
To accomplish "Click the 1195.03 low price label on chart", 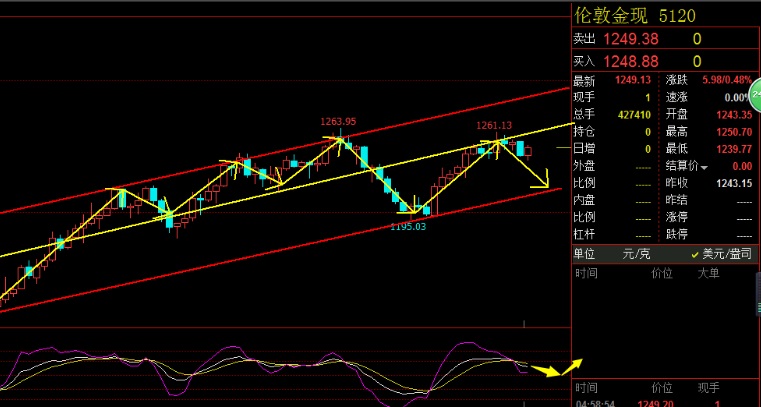I will (x=408, y=226).
